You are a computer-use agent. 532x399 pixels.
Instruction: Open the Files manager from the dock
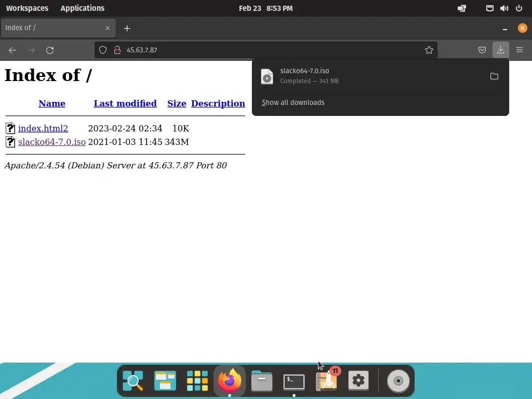(262, 381)
